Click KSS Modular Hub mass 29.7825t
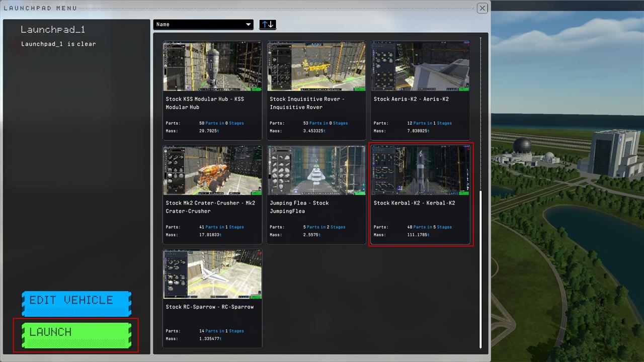 [209, 131]
